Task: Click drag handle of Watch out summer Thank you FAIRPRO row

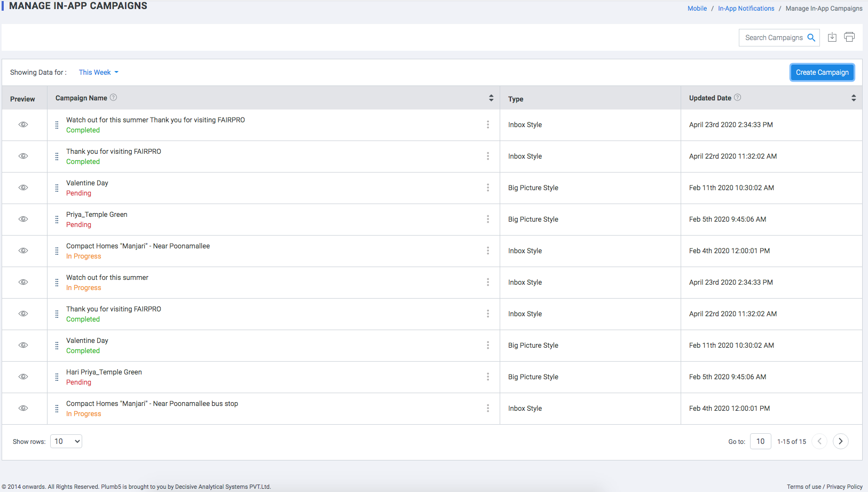Action: pyautogui.click(x=57, y=125)
